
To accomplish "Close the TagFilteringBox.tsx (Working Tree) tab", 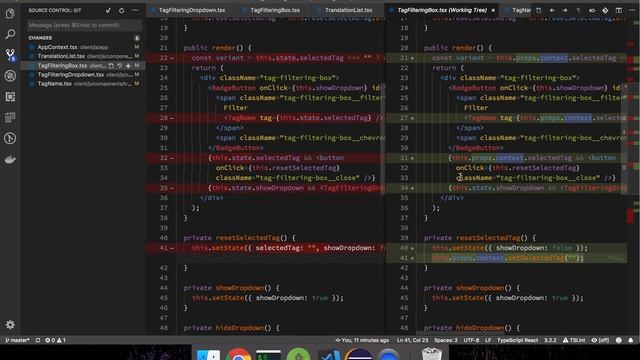I will pyautogui.click(x=493, y=10).
